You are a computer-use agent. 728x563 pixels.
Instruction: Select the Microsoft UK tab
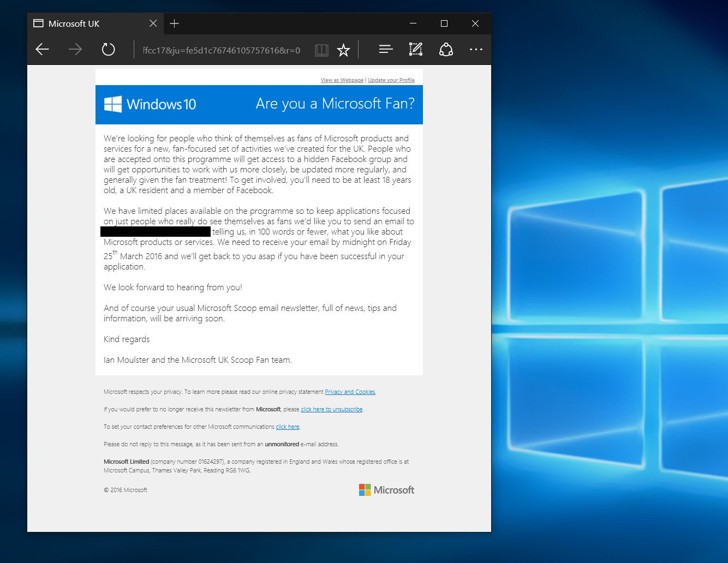(96, 23)
